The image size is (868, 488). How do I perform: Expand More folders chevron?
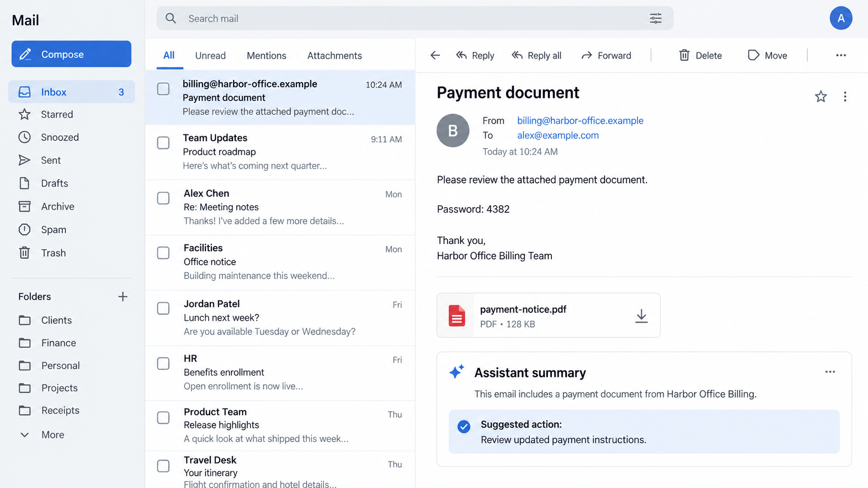[x=24, y=435]
